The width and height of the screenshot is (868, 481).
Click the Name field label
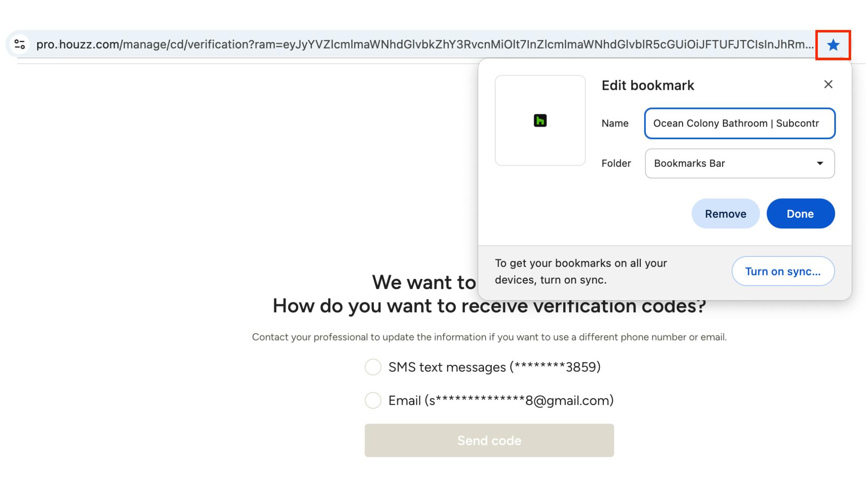615,123
